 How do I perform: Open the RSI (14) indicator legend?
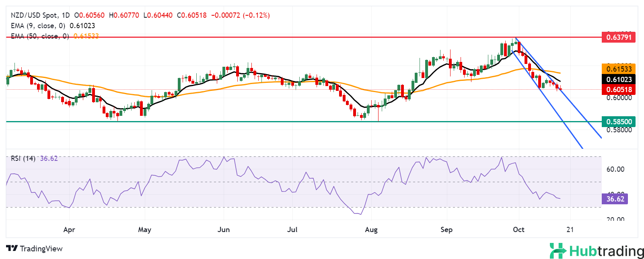[23, 158]
